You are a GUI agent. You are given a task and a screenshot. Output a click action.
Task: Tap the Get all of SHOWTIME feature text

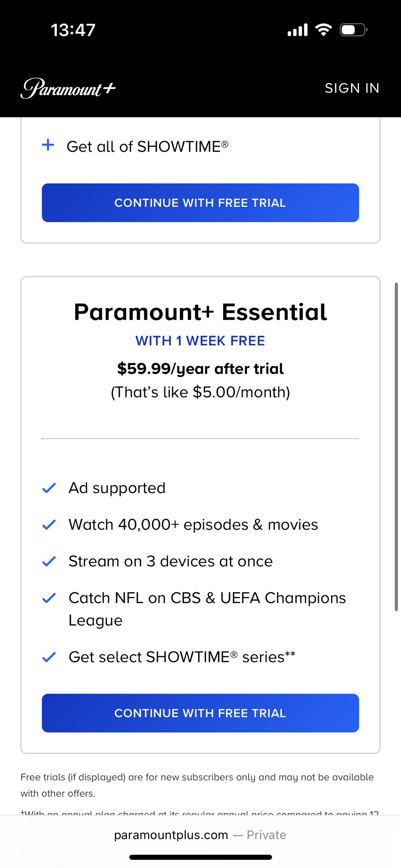tap(147, 147)
